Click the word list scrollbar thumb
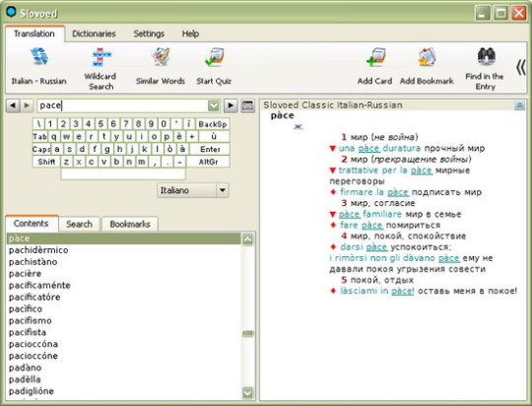532x406 pixels. (x=248, y=333)
